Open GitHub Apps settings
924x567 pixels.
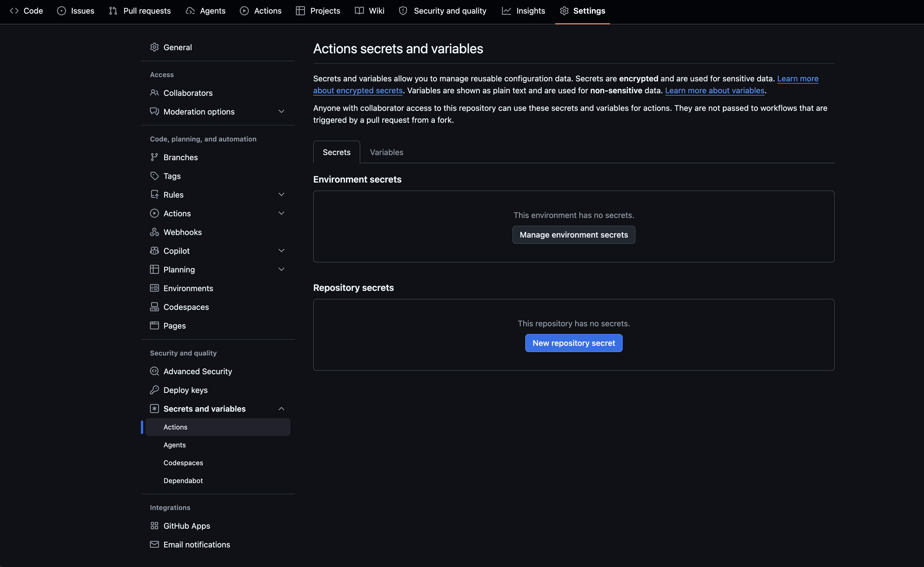[x=218, y=526]
